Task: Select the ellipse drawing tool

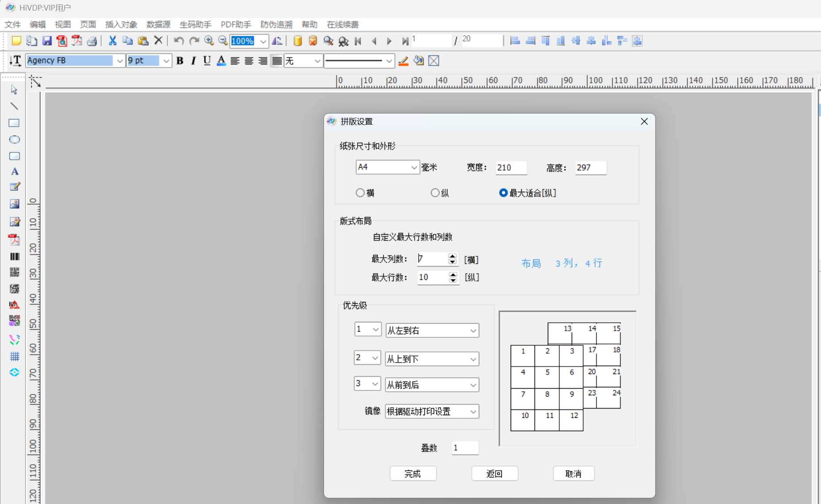Action: (x=14, y=140)
